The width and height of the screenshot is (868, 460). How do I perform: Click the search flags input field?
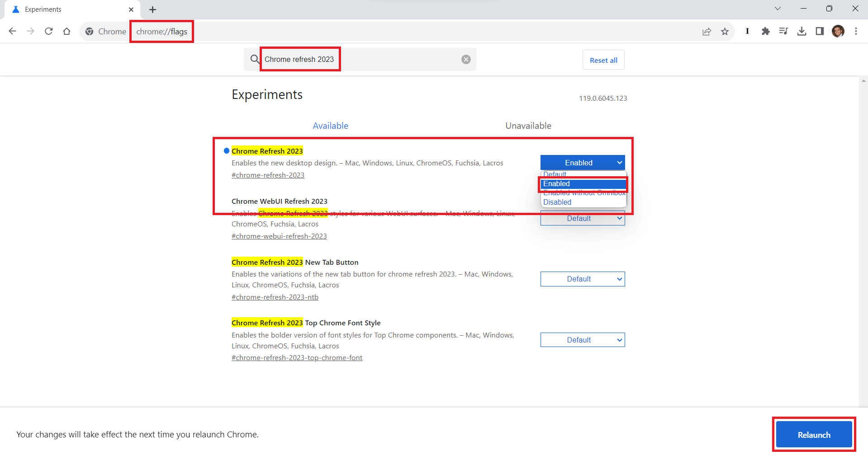click(x=360, y=59)
